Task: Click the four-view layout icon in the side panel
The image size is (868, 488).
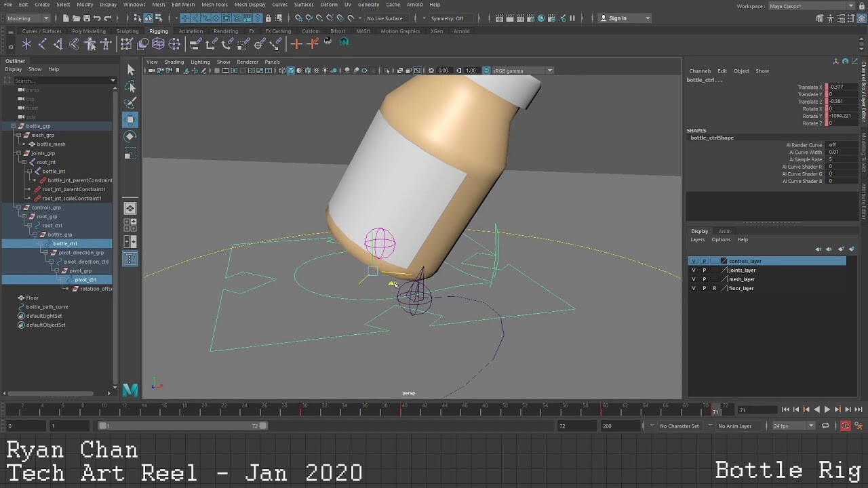Action: click(x=130, y=225)
